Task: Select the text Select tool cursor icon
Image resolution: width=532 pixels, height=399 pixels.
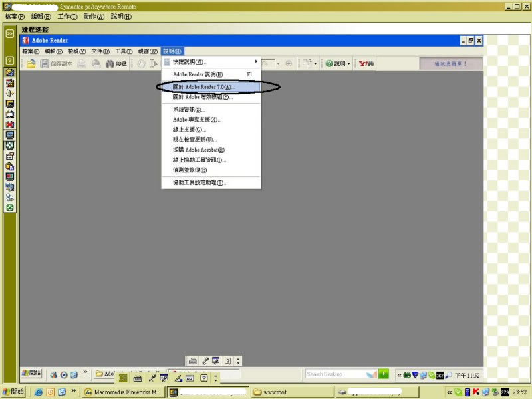Action: [154, 63]
